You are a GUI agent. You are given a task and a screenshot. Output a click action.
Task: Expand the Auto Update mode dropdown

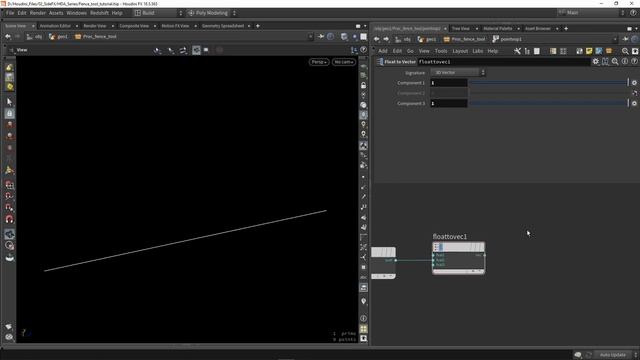click(615, 355)
